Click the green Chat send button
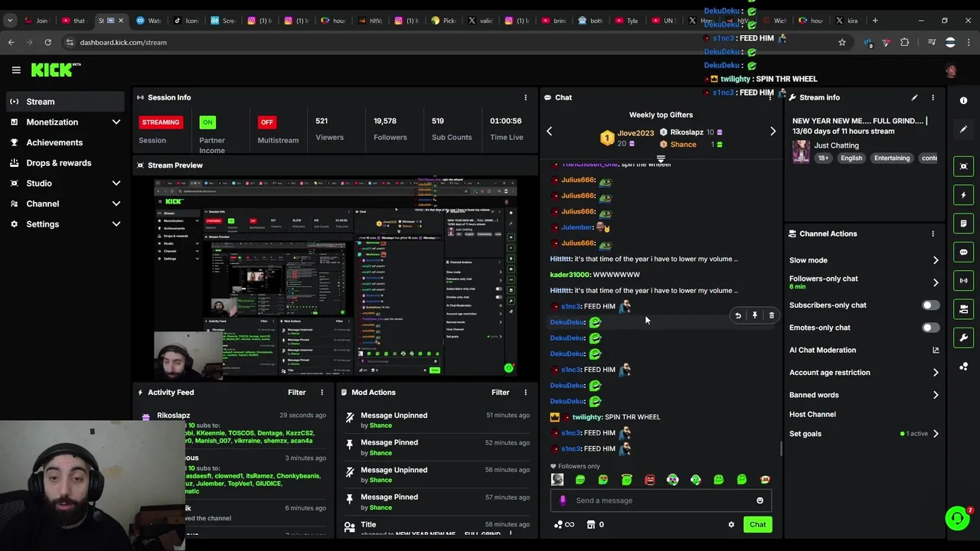Viewport: 980px width, 551px height. point(757,524)
